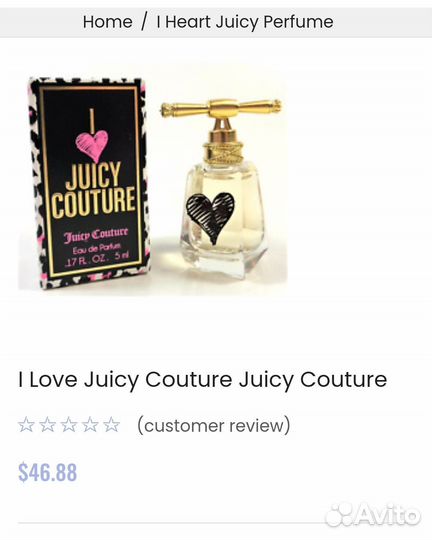Click the perfume bottle in product photo
Image resolution: width=432 pixels, height=540 pixels.
click(x=221, y=188)
